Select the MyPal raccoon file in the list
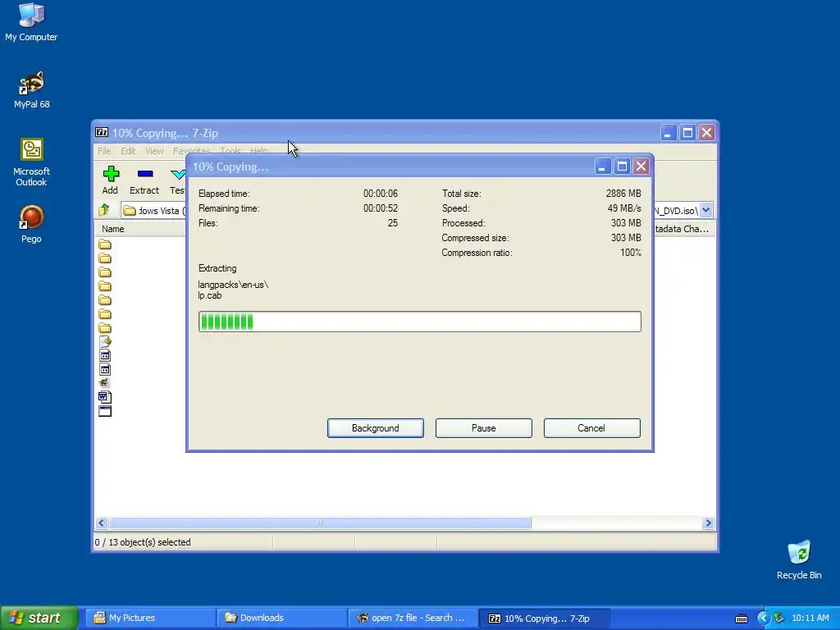 105,383
